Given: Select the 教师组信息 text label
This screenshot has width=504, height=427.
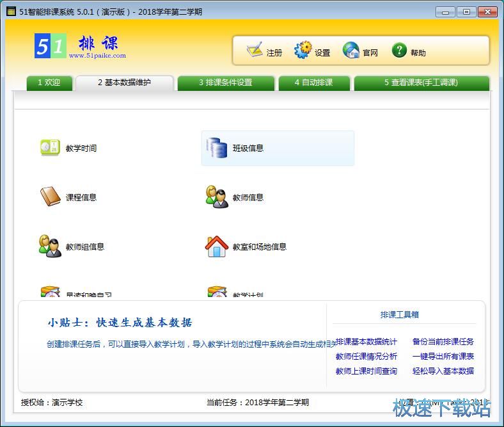Looking at the screenshot, I should 85,247.
